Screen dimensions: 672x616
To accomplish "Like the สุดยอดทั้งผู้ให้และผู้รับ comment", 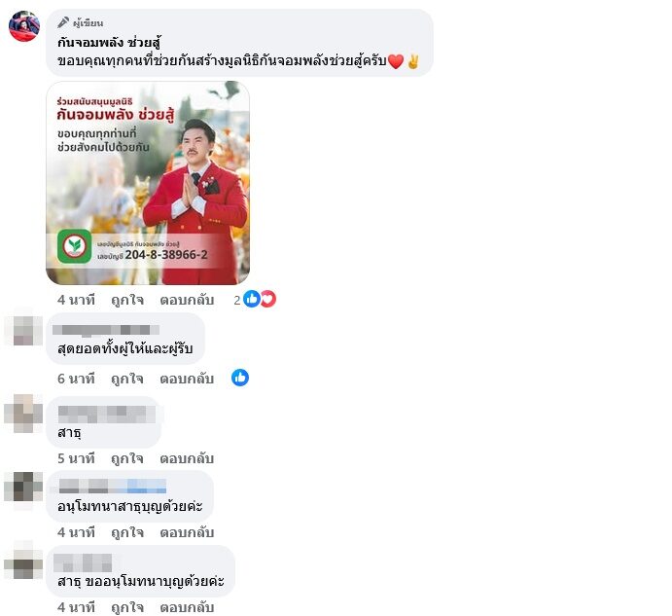I will coord(127,379).
